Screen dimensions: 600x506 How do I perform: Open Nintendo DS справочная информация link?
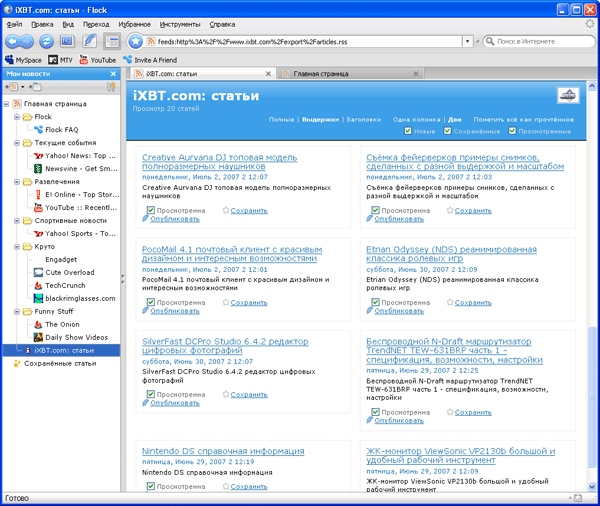pyautogui.click(x=223, y=451)
